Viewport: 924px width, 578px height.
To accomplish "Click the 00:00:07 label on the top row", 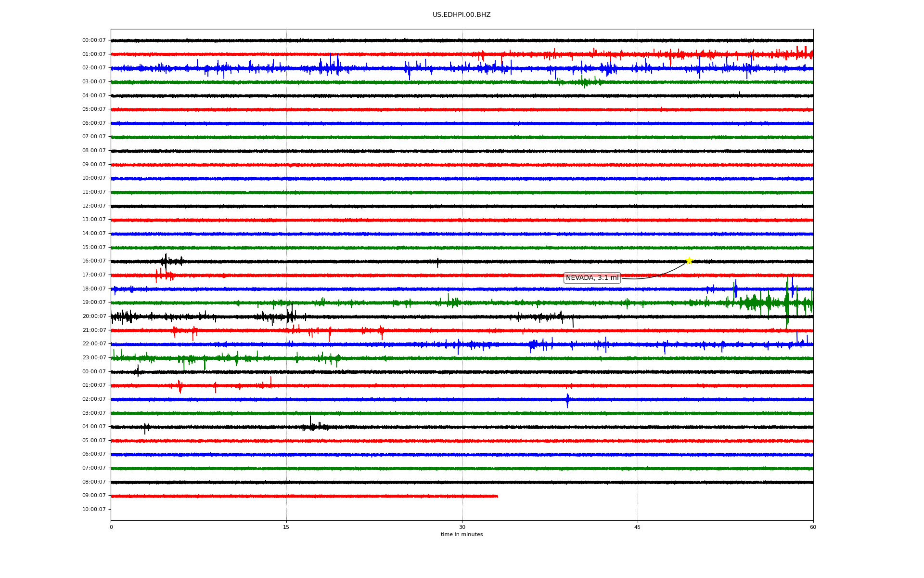I will coord(94,40).
